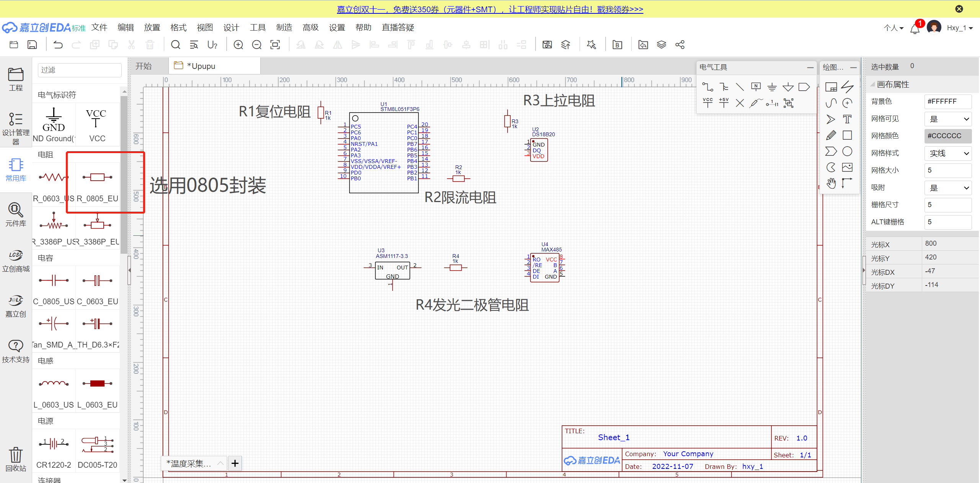Open the snap (吸附) dropdown
Viewport: 980px width, 483px height.
[948, 188]
